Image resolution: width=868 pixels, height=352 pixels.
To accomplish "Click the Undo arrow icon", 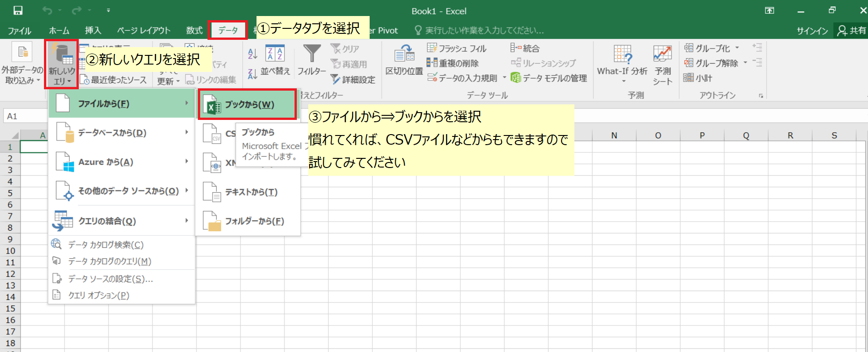I will (x=47, y=11).
